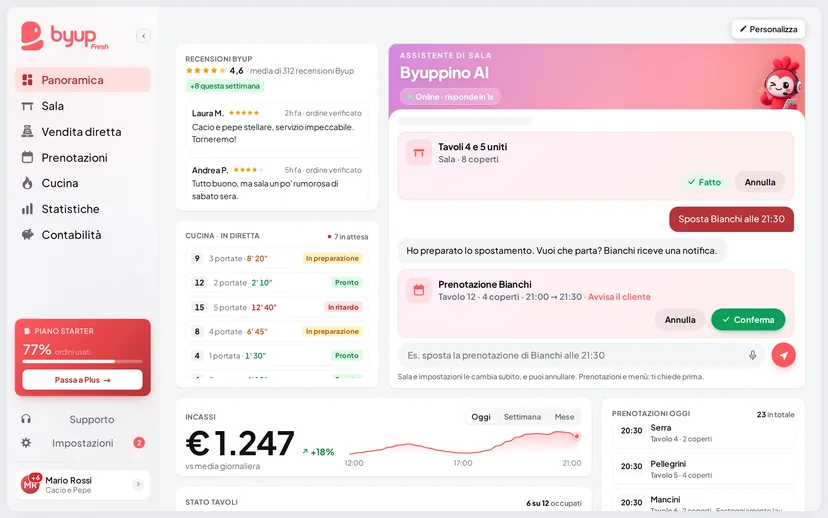Click the Contabilità piggy bank icon
Screen dimensions: 828x518
(27, 234)
